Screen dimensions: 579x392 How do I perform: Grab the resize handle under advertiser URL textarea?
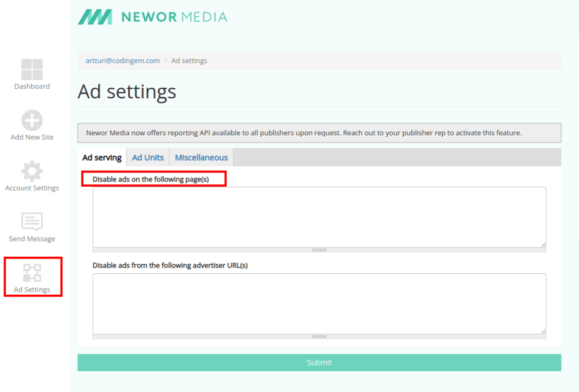coord(319,337)
